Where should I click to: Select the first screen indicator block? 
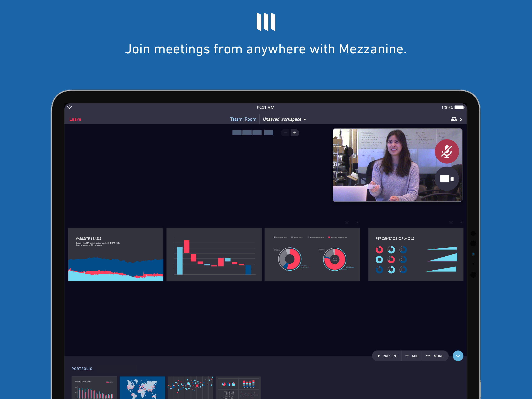point(237,133)
